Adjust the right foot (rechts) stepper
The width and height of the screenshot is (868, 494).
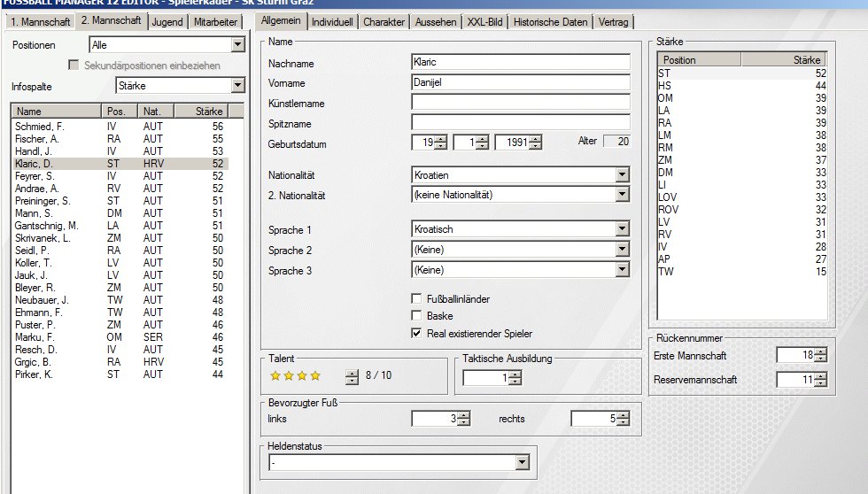pos(624,419)
